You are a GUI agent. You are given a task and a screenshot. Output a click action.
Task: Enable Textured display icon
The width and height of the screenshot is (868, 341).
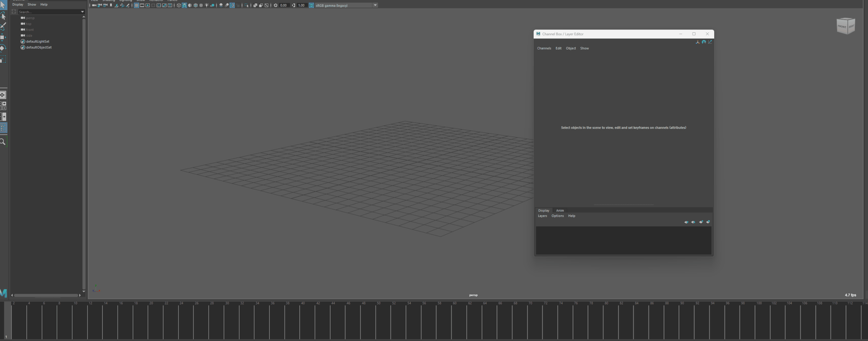[x=201, y=5]
